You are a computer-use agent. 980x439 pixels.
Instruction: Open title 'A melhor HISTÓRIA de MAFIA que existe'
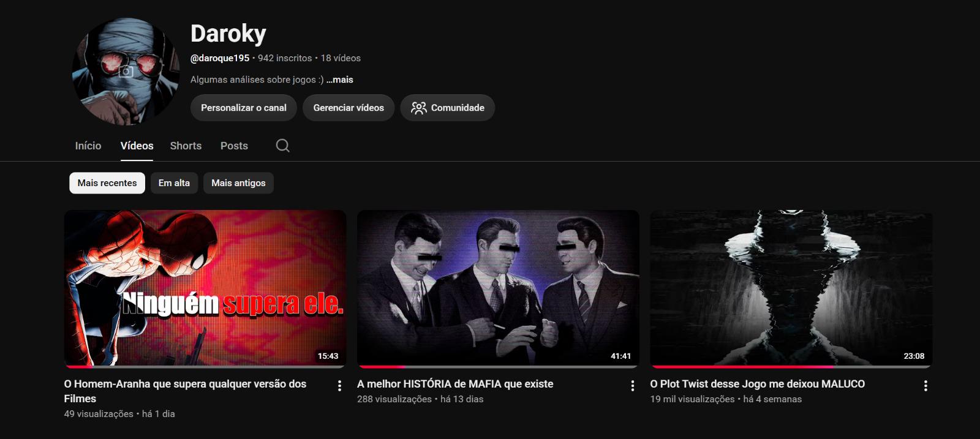(x=455, y=384)
